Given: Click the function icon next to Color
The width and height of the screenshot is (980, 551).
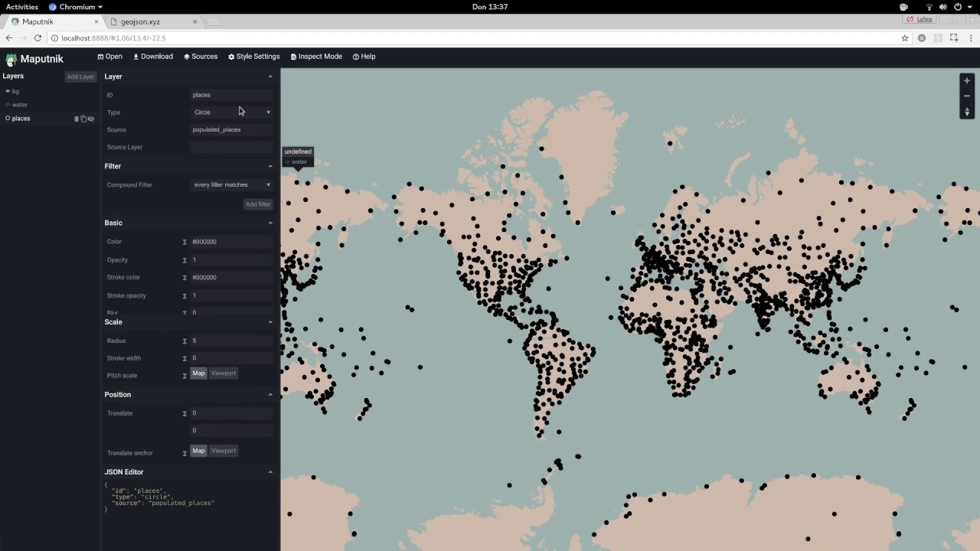Looking at the screenshot, I should [x=185, y=242].
